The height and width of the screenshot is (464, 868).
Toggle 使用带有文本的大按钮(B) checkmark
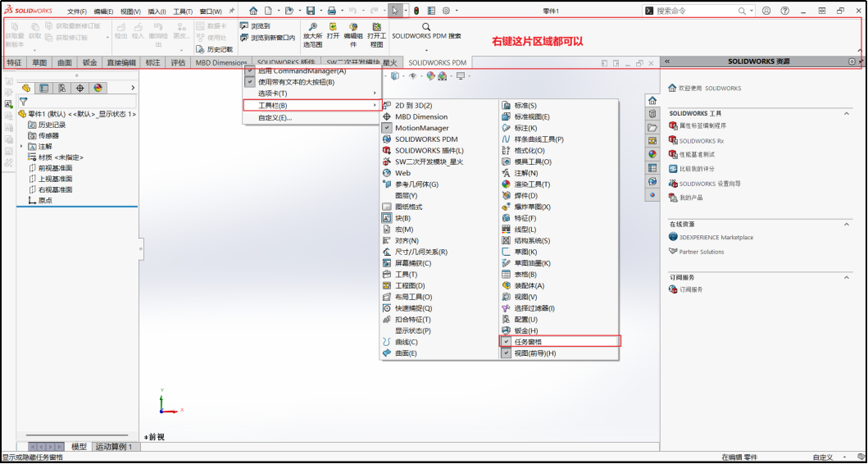(250, 82)
